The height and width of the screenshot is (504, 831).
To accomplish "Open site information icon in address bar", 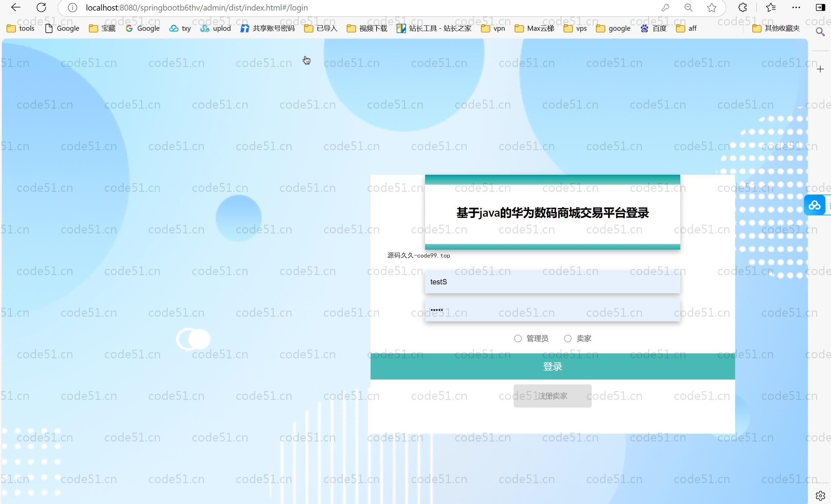I will tap(72, 7).
